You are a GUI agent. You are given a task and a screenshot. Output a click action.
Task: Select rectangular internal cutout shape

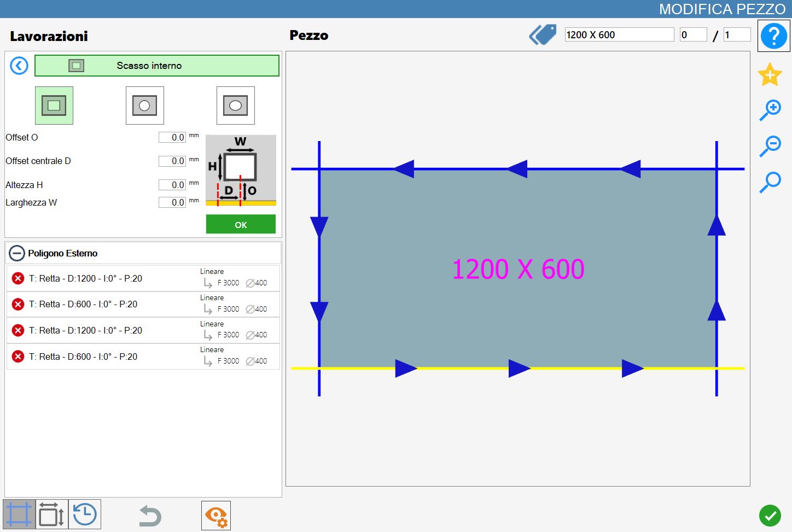[54, 106]
